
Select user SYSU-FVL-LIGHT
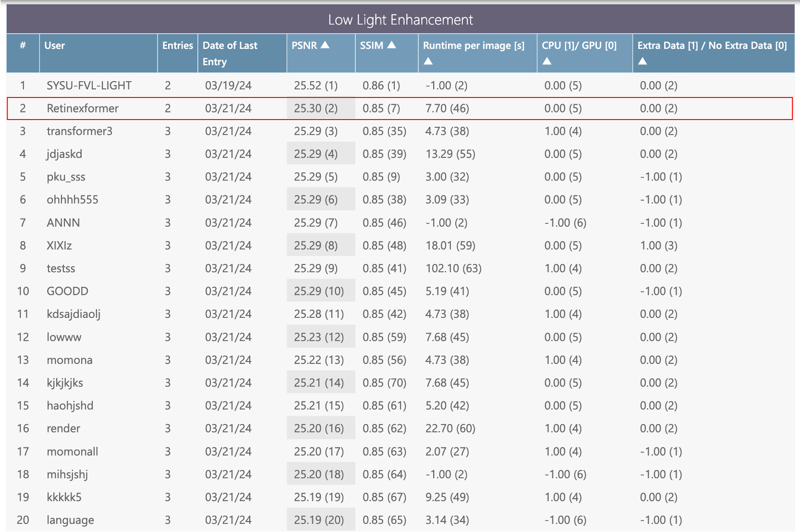click(x=89, y=85)
